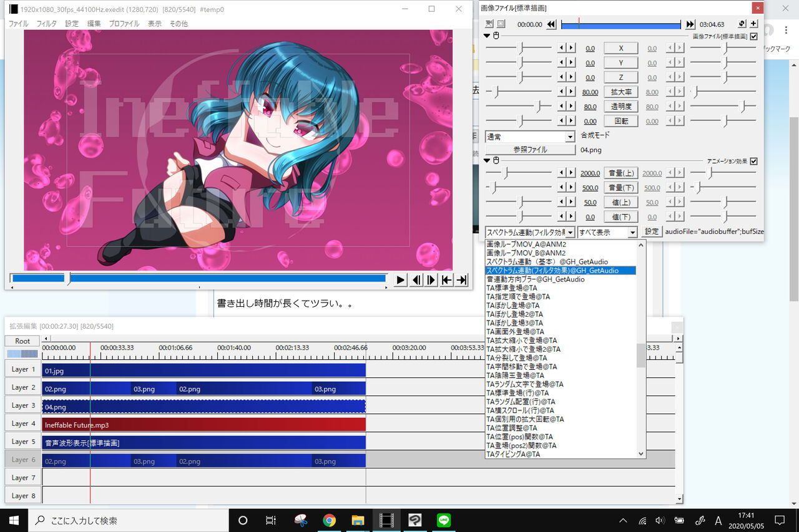The width and height of the screenshot is (799, 532).
Task: Open 編集 menu
Action: point(94,24)
